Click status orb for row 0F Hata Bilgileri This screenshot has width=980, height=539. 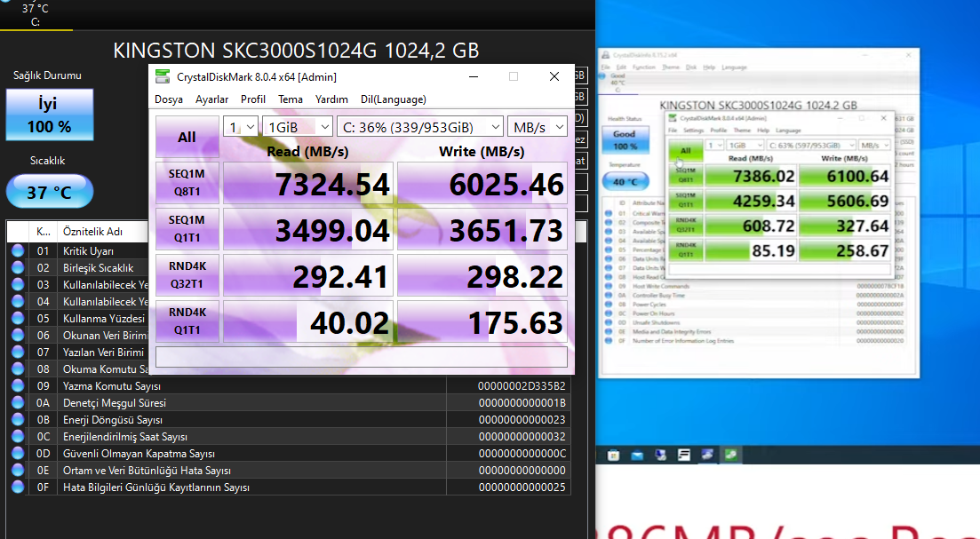pyautogui.click(x=18, y=487)
